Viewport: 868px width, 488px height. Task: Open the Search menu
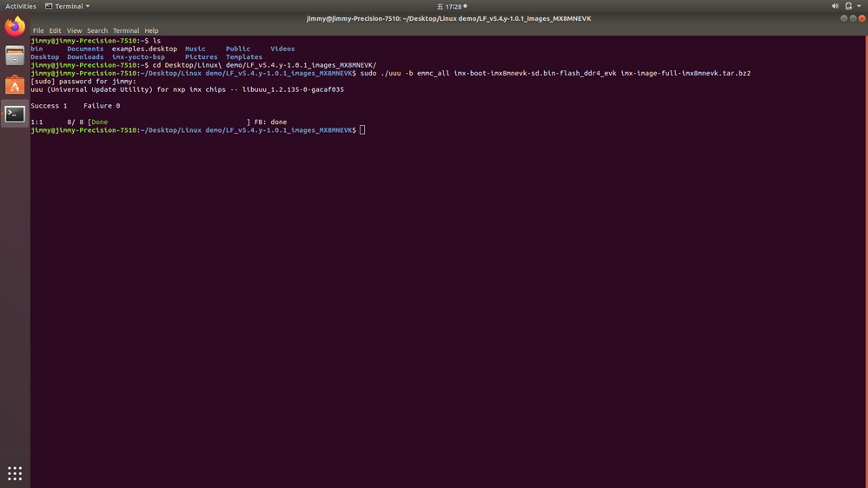pyautogui.click(x=97, y=30)
